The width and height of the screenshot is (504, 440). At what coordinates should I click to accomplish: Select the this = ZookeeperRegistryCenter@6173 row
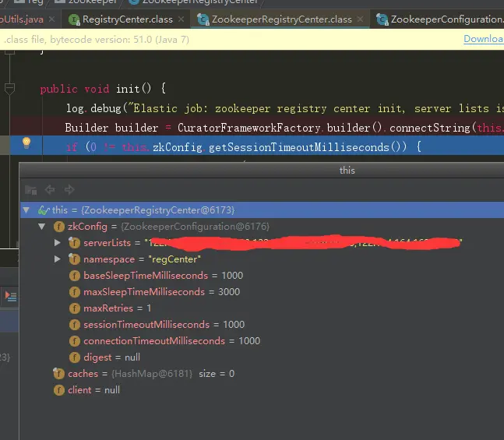tap(262, 210)
